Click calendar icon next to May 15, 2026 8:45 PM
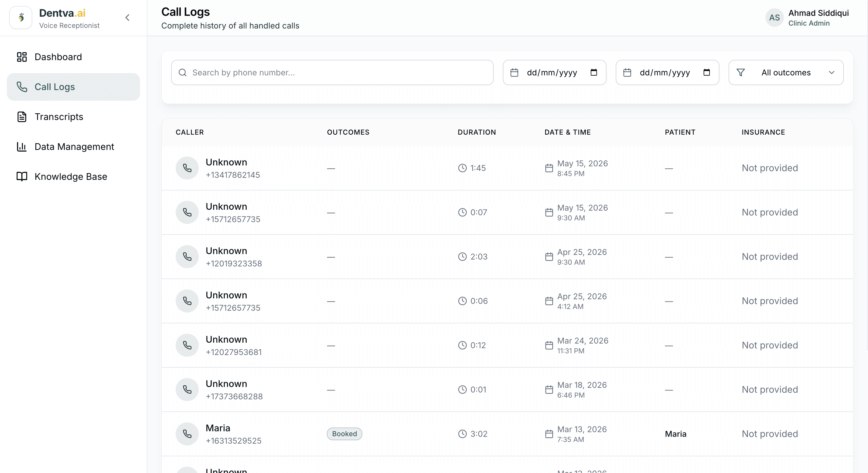The height and width of the screenshot is (473, 868). [549, 168]
